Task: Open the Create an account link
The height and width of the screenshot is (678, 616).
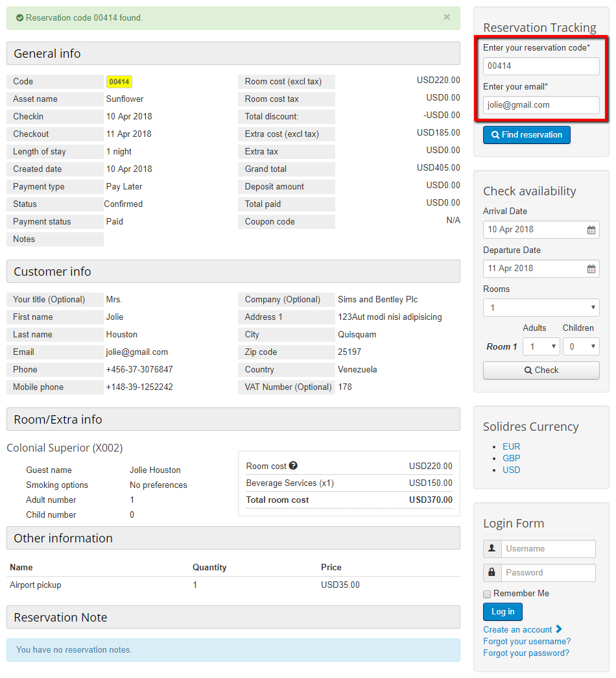Action: coord(517,629)
